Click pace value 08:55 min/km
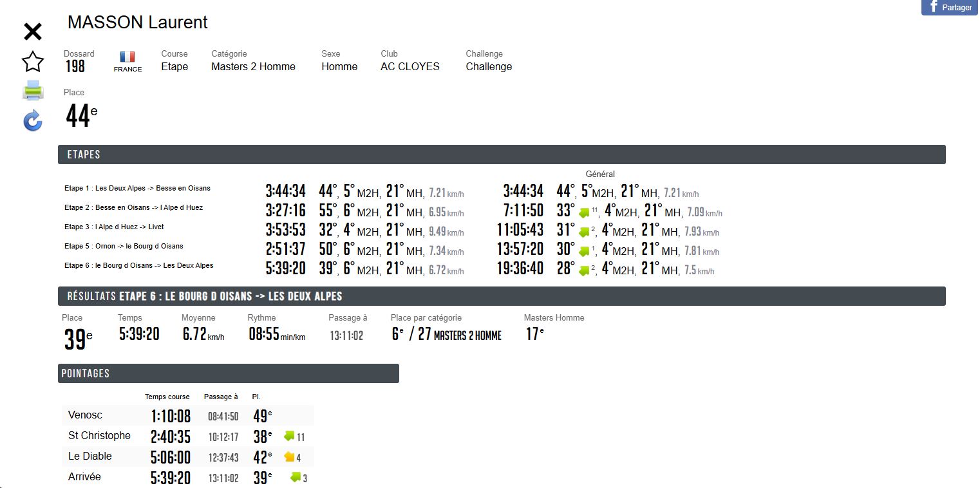 [277, 334]
